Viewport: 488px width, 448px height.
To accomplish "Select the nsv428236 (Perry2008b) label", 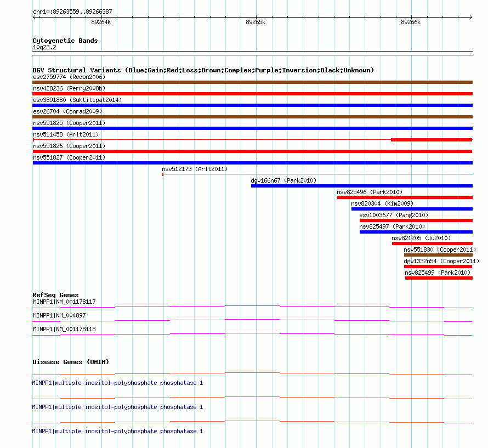I will tap(69, 88).
